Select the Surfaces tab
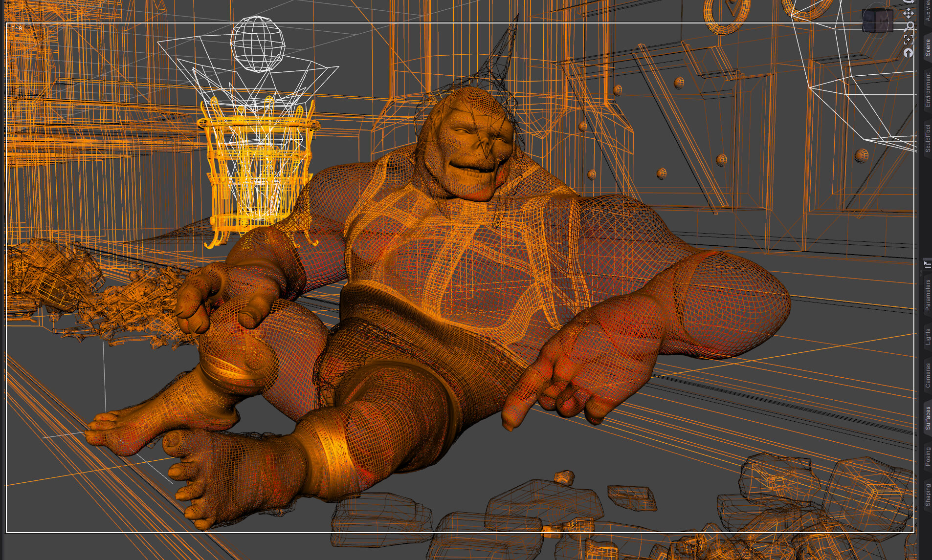Image resolution: width=932 pixels, height=560 pixels. point(927,418)
